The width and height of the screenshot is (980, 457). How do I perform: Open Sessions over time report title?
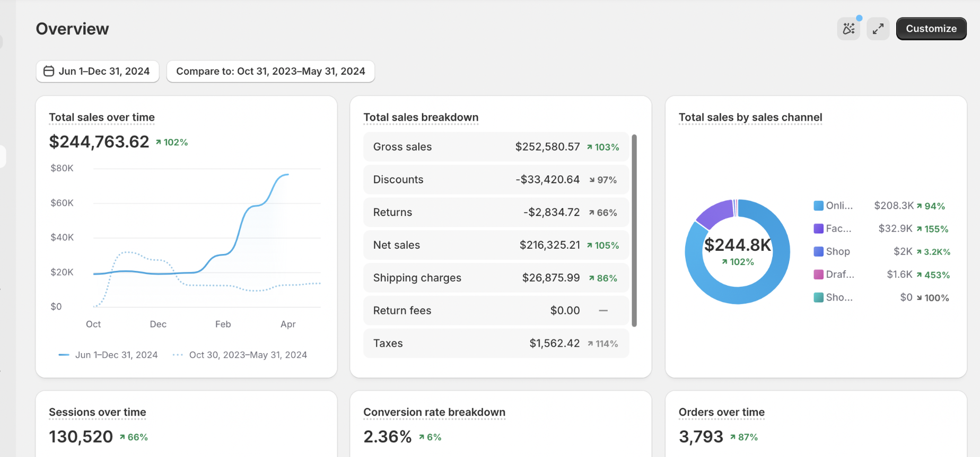pos(98,412)
